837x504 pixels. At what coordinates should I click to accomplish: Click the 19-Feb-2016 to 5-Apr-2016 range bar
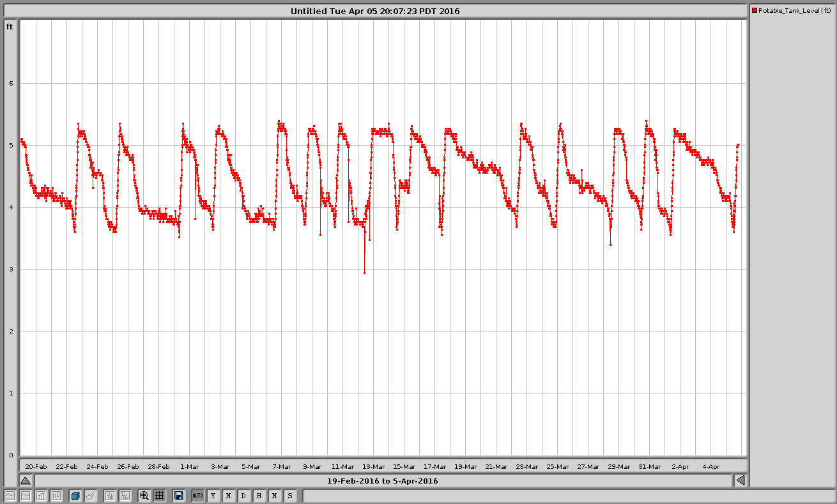coord(383,480)
